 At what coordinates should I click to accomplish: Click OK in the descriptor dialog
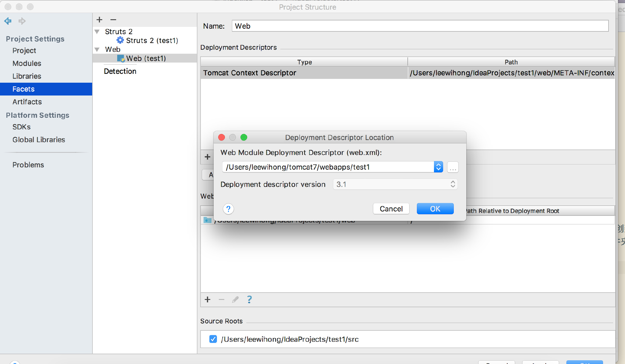pos(435,209)
